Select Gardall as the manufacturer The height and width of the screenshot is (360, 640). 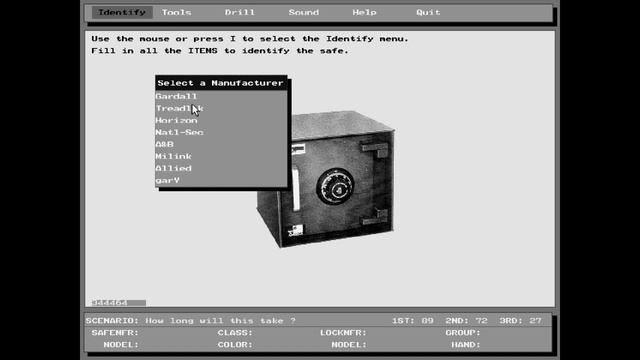pyautogui.click(x=221, y=96)
